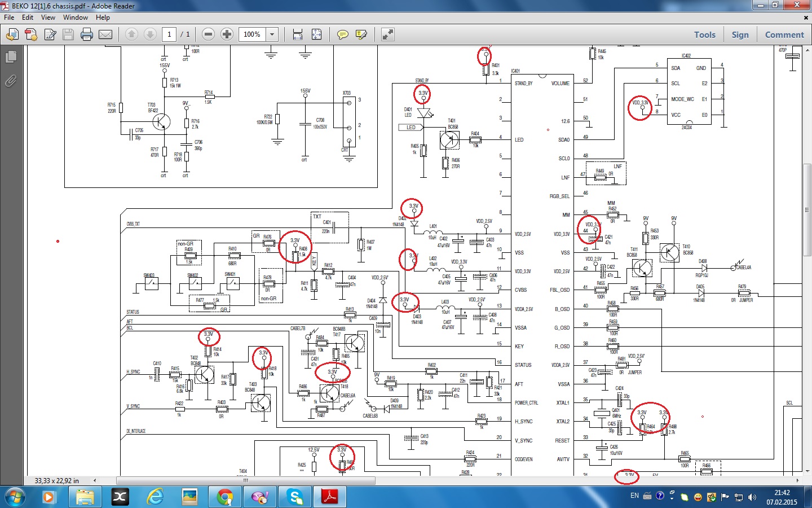Add a sticky note comment
This screenshot has height=508, width=812.
coord(342,34)
